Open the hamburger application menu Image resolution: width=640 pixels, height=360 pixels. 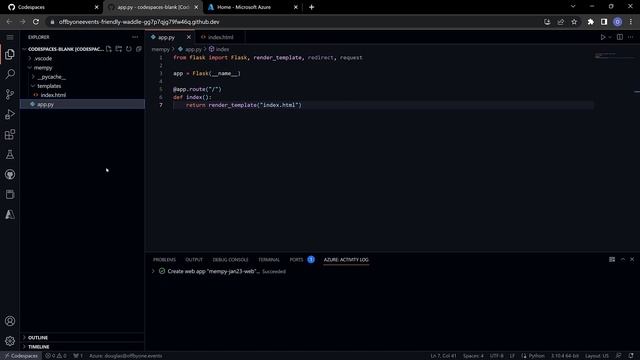[10, 37]
